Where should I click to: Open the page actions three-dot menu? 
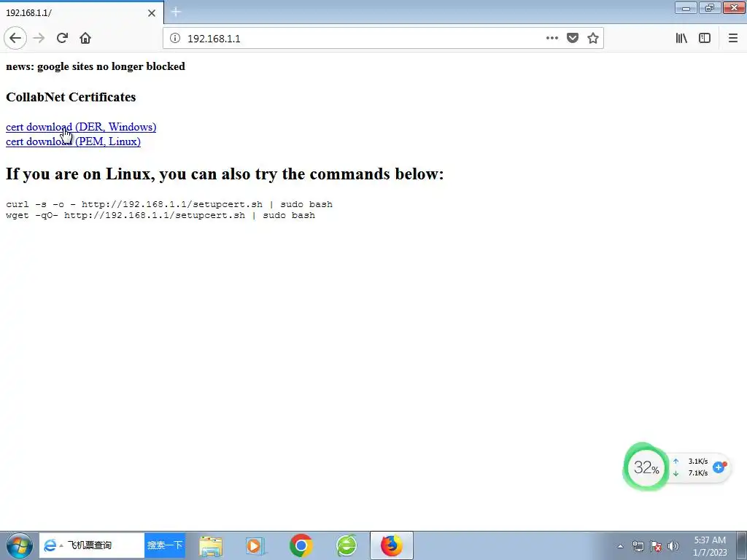[551, 38]
